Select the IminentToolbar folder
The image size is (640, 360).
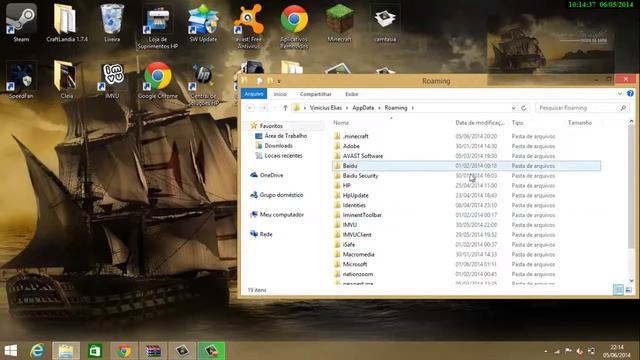click(466, 215)
